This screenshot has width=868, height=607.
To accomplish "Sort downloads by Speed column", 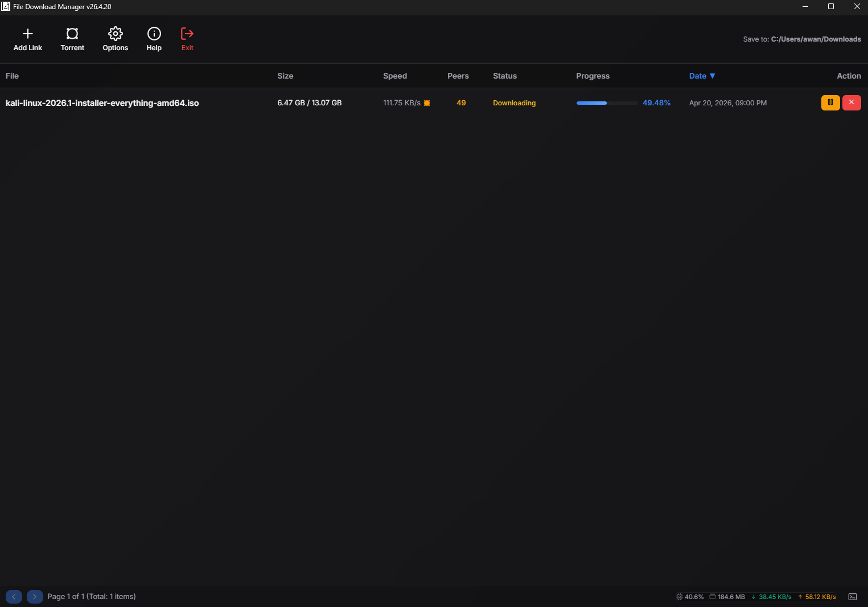I will (x=394, y=76).
